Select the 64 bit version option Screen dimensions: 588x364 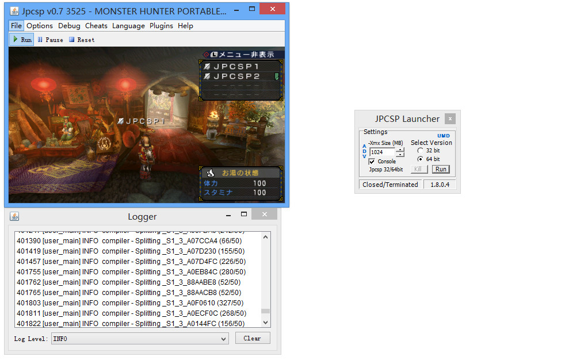(x=420, y=159)
